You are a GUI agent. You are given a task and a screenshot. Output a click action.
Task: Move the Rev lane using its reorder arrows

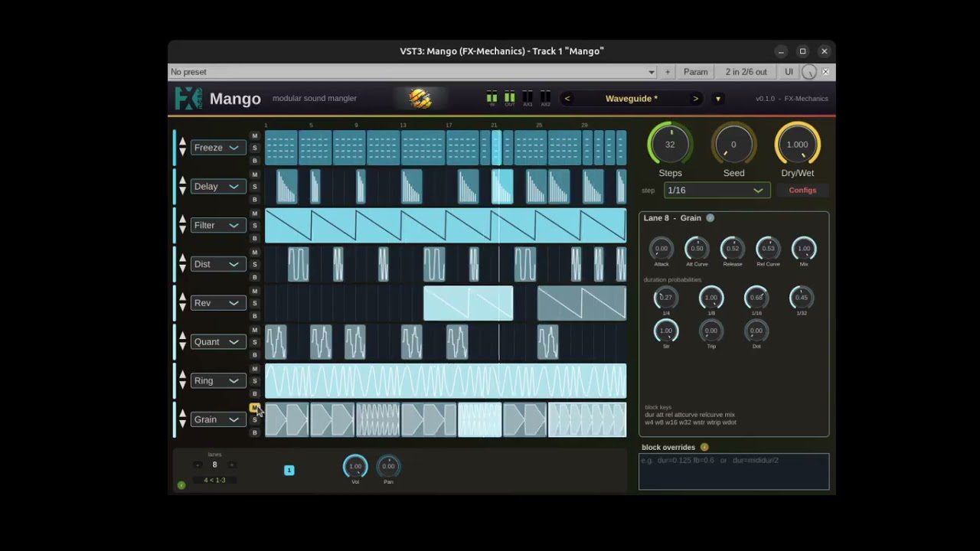pos(182,303)
